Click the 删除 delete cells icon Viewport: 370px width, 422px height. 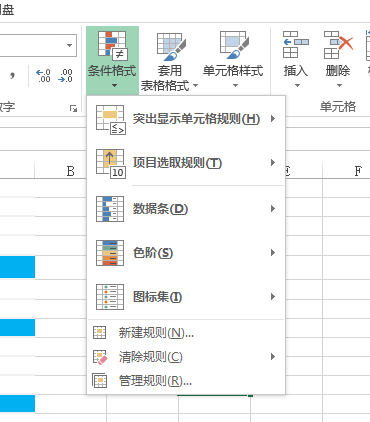pyautogui.click(x=338, y=45)
